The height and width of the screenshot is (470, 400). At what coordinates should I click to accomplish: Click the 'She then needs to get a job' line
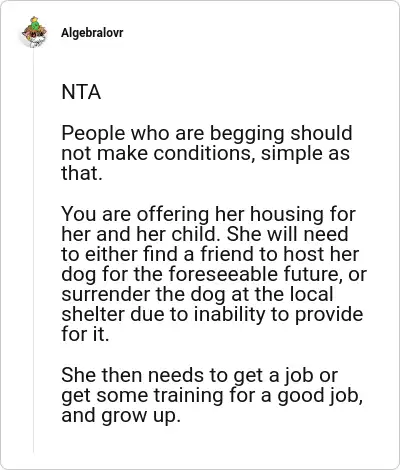(x=200, y=375)
